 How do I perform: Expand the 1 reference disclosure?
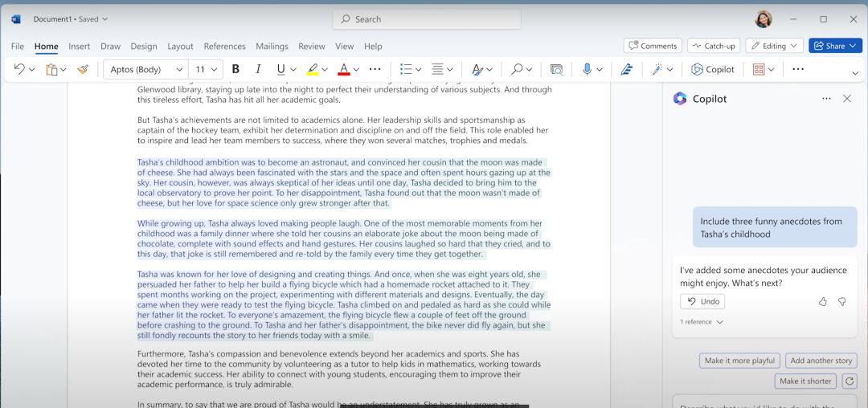(x=702, y=322)
